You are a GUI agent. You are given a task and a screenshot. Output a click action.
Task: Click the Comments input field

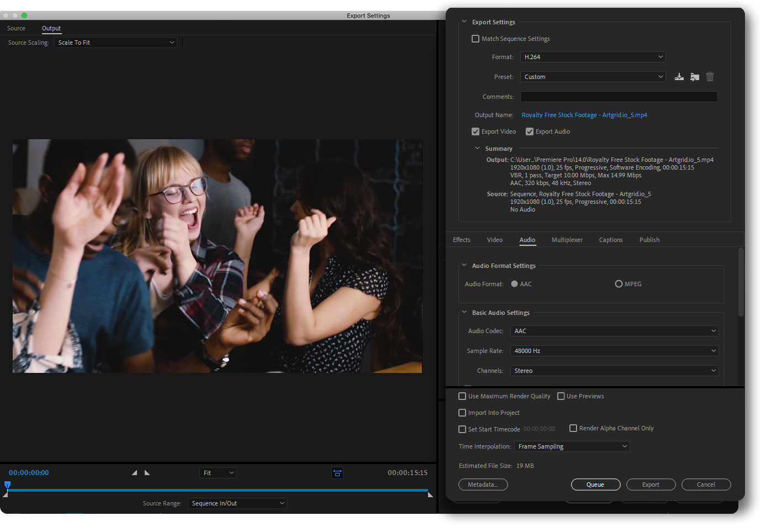click(x=619, y=97)
